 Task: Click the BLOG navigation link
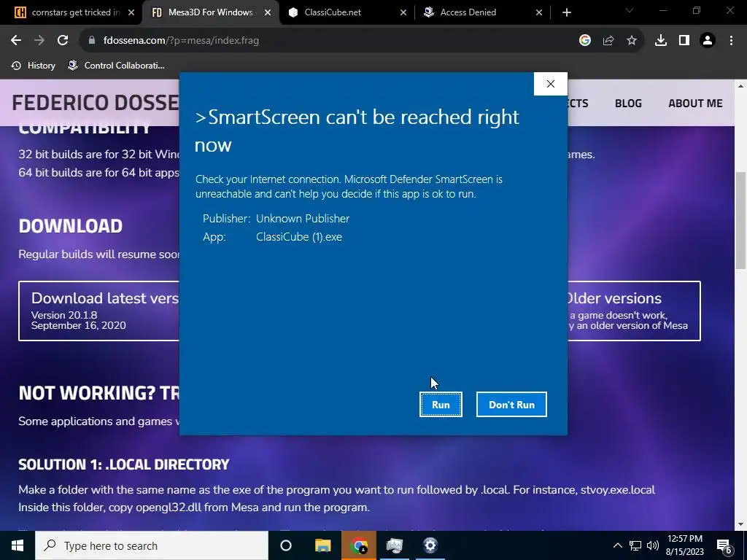(628, 104)
